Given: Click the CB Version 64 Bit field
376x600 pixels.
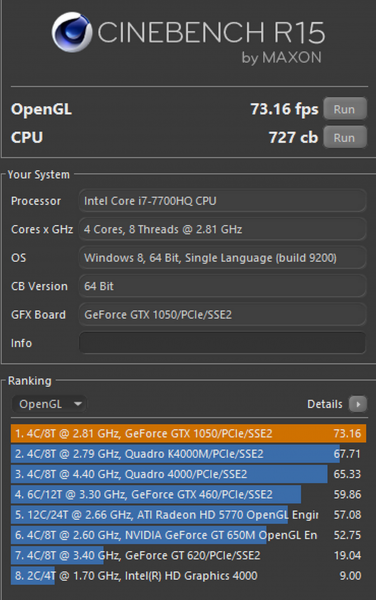Looking at the screenshot, I should coord(222,286).
